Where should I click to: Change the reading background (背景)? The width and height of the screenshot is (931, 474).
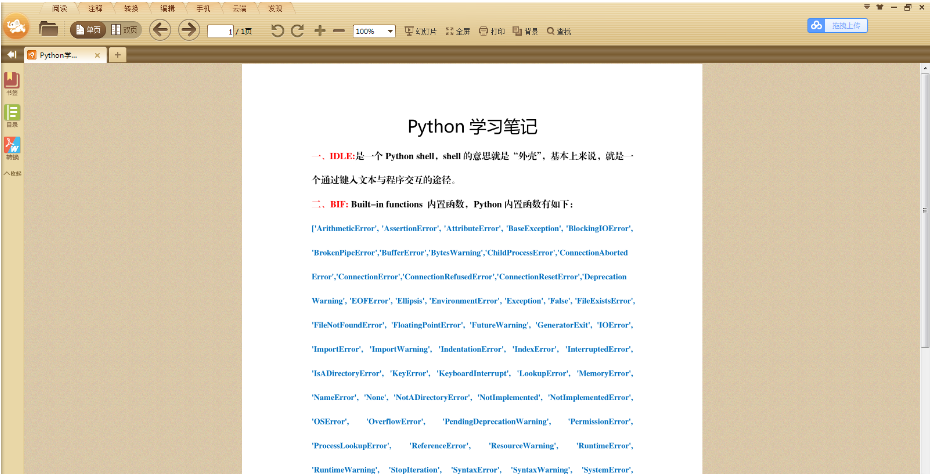[525, 31]
